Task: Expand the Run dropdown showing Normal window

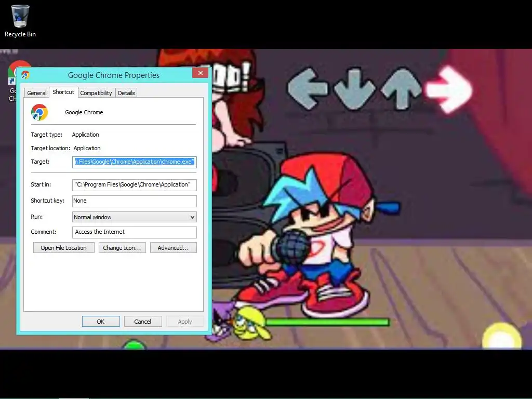Action: [135, 217]
